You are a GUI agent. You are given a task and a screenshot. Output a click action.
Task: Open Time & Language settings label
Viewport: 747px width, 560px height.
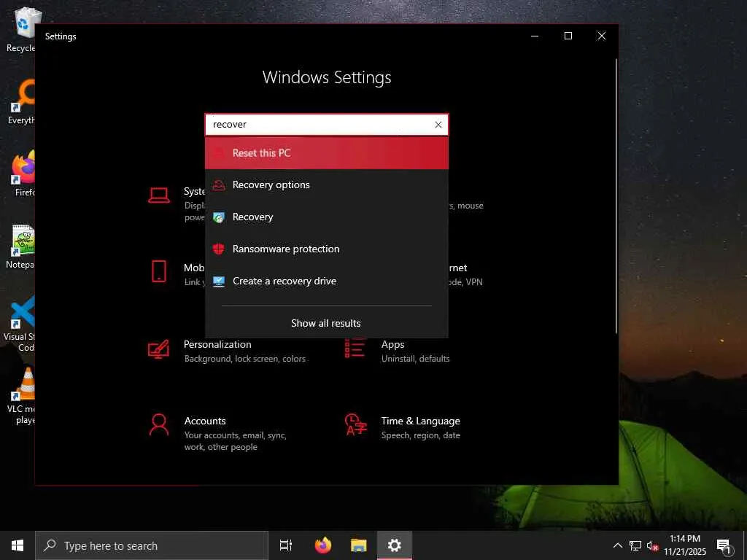421,421
